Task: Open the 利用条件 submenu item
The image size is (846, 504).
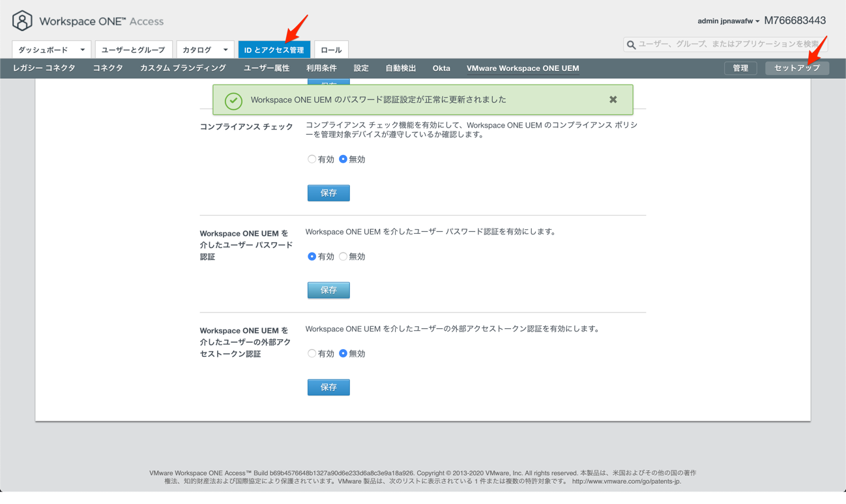Action: (x=321, y=68)
